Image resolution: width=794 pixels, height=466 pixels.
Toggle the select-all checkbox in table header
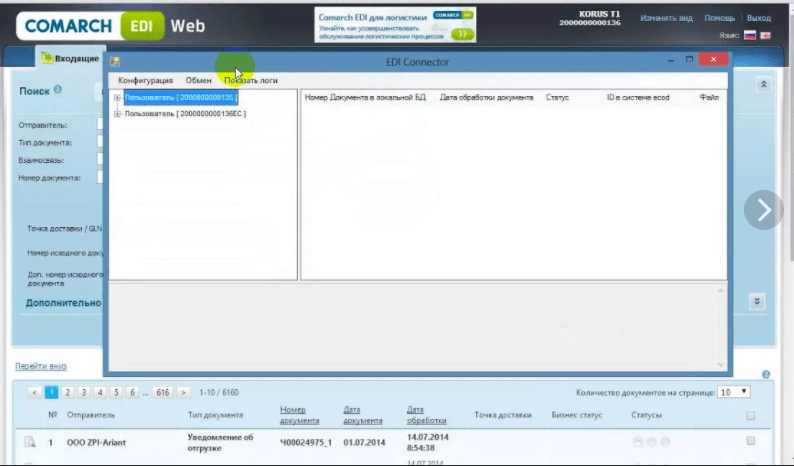point(751,415)
